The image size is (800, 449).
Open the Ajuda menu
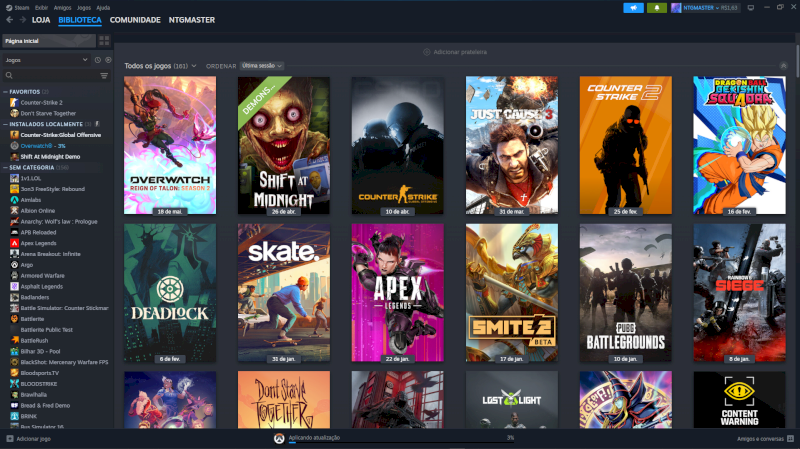103,8
